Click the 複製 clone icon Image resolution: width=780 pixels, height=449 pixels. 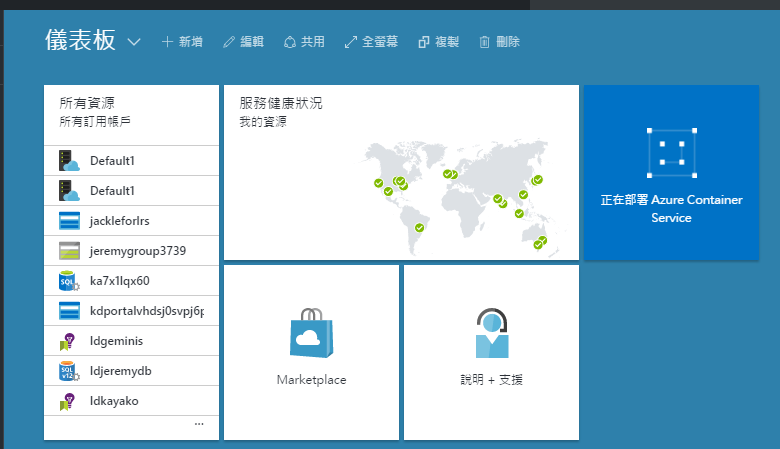coord(423,42)
